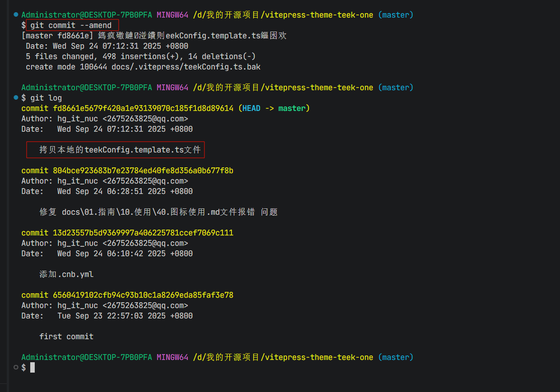Click the "git log" command text
Image resolution: width=560 pixels, height=392 pixels.
[x=46, y=98]
